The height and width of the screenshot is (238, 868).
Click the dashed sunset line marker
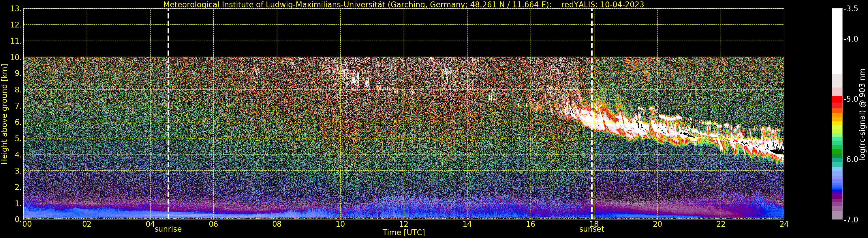[x=592, y=114]
